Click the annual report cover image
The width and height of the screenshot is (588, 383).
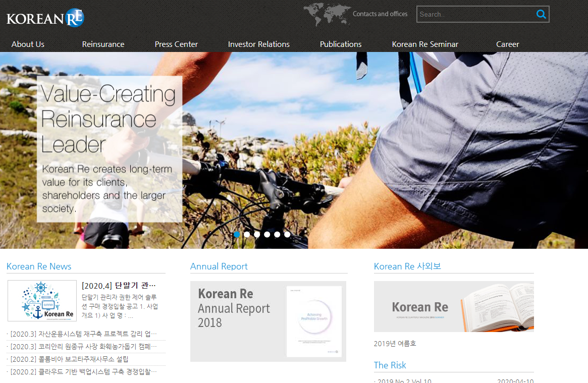coord(314,321)
